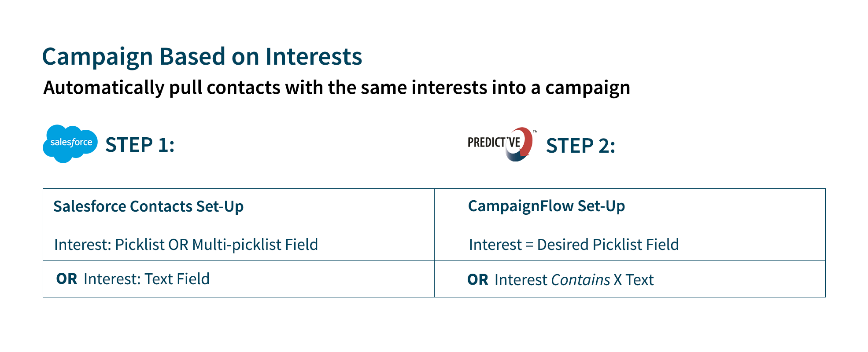Screen dimensions: 868x352
Task: Click the Interest: Text Field row
Action: point(238,279)
